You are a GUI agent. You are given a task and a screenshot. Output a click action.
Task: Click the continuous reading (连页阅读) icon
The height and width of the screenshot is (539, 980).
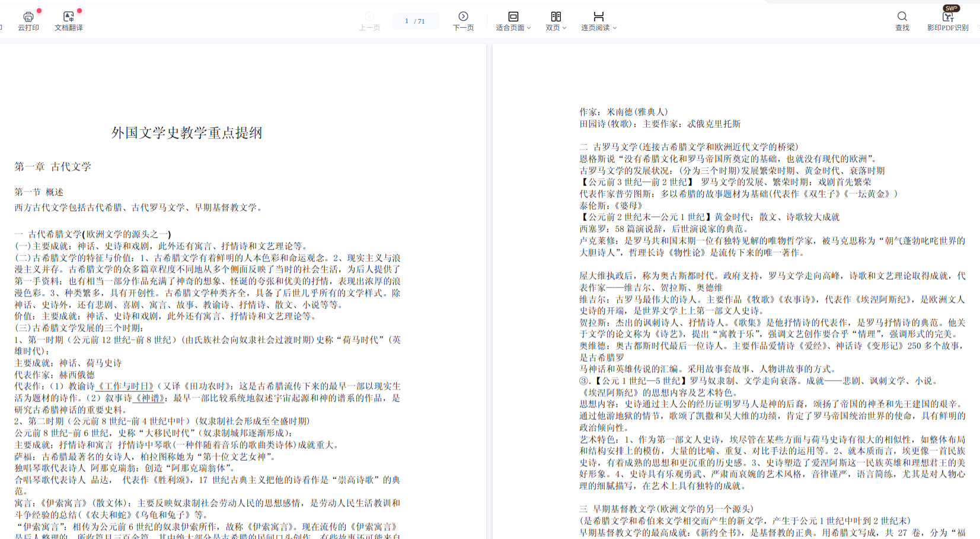coord(598,17)
